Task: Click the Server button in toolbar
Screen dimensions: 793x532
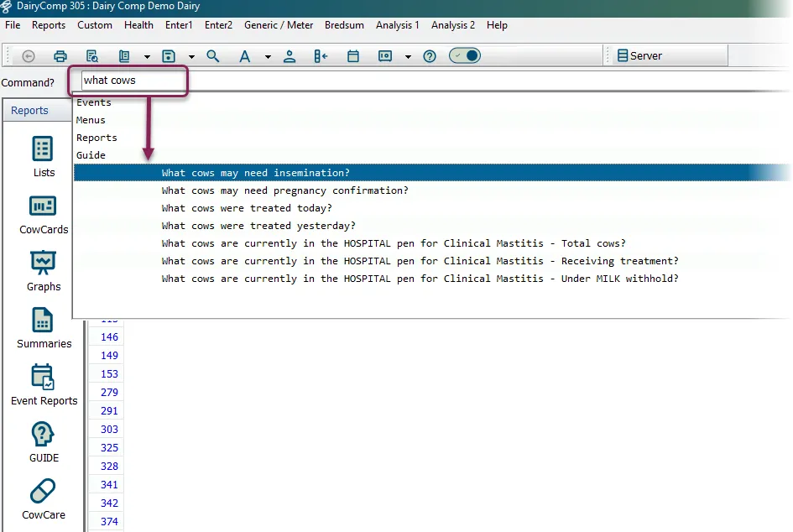Action: pyautogui.click(x=639, y=55)
